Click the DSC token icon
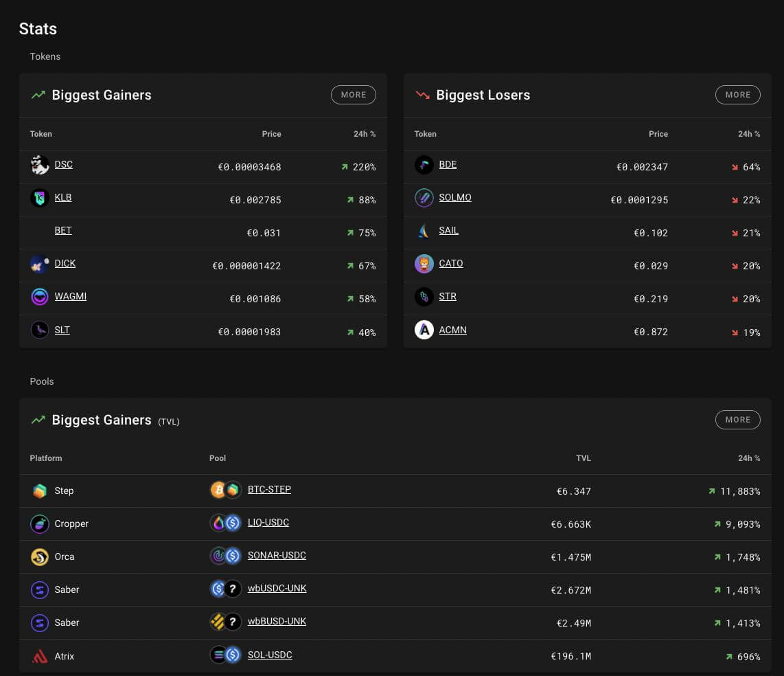This screenshot has width=784, height=676. pos(40,165)
